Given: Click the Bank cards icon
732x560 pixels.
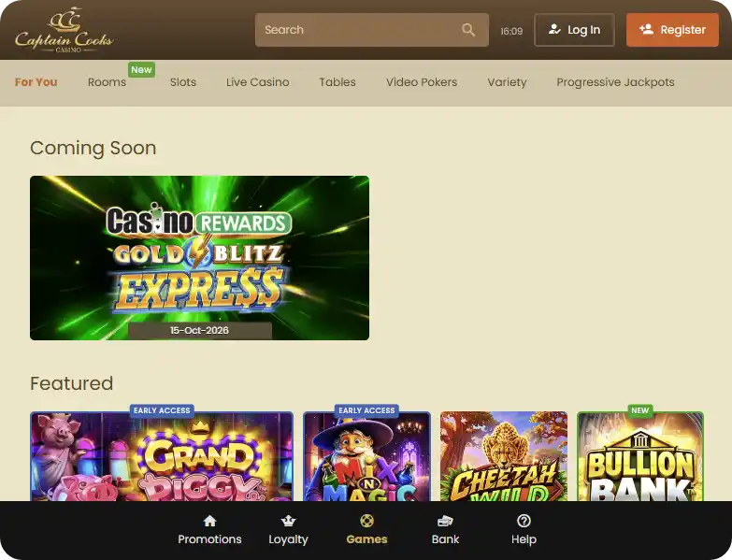Looking at the screenshot, I should [445, 521].
